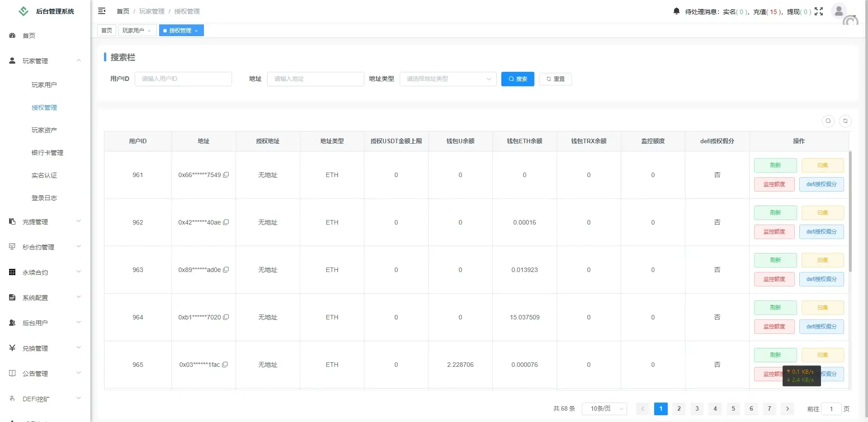Copy address 0x66******7549 using copy icon

point(226,175)
